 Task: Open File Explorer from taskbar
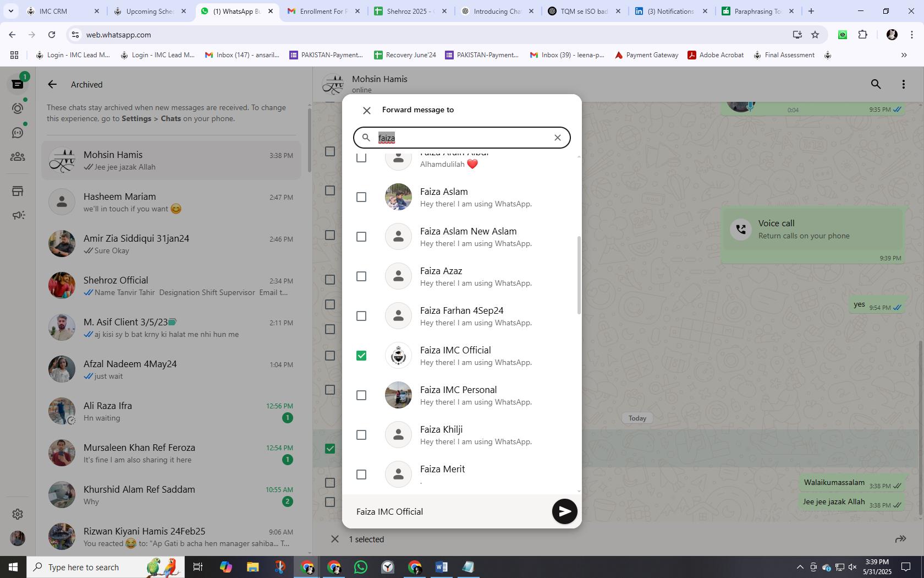[x=252, y=567]
